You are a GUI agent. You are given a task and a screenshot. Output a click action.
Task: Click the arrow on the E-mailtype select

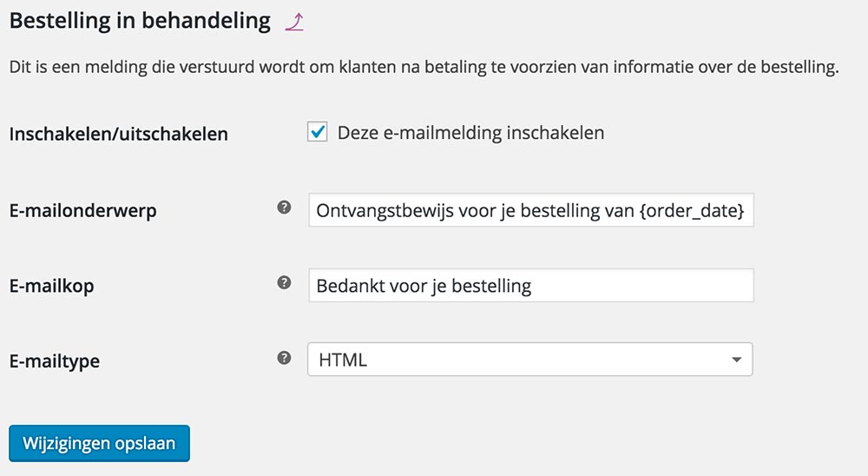pyautogui.click(x=736, y=359)
